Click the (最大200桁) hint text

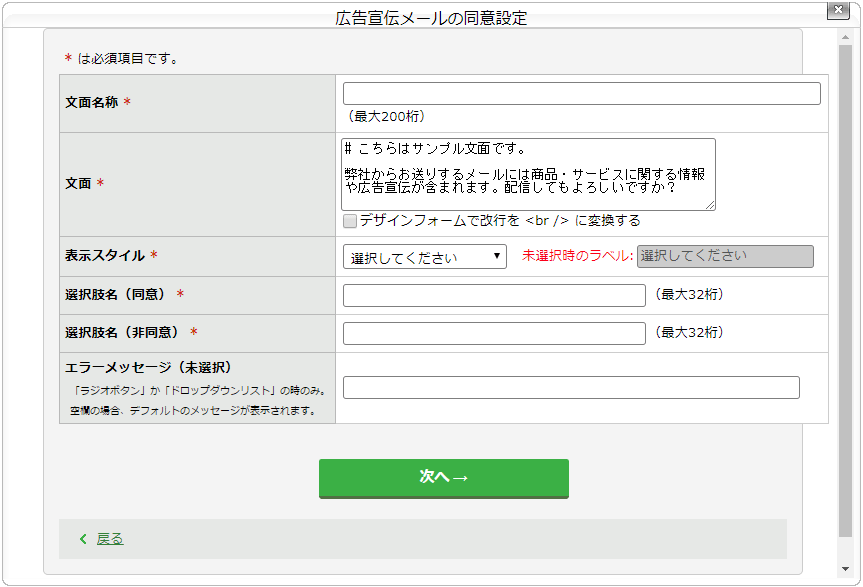click(386, 117)
